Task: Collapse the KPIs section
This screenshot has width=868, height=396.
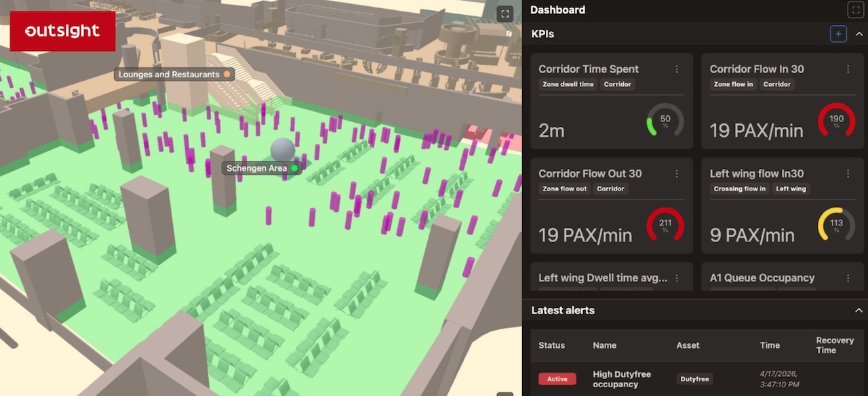Action: [859, 34]
